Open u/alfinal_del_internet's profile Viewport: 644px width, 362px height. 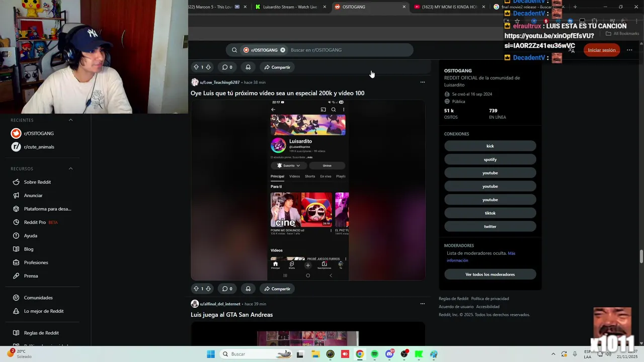coord(220,304)
